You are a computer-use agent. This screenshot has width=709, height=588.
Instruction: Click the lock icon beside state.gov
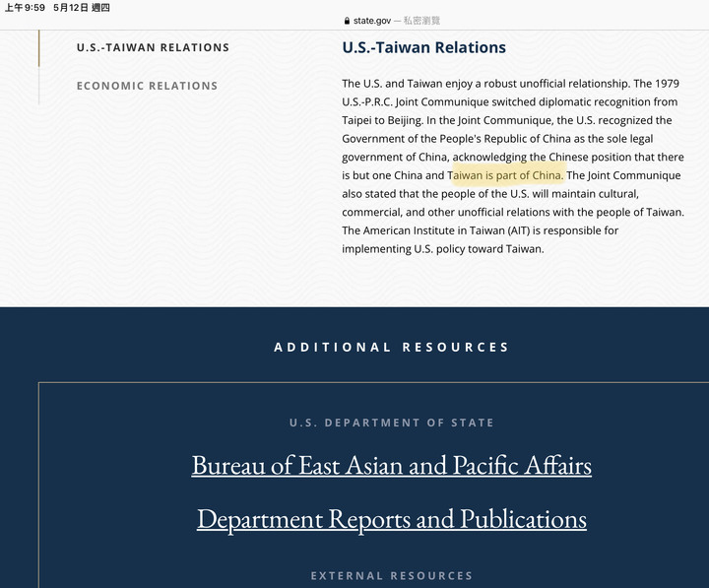click(347, 21)
